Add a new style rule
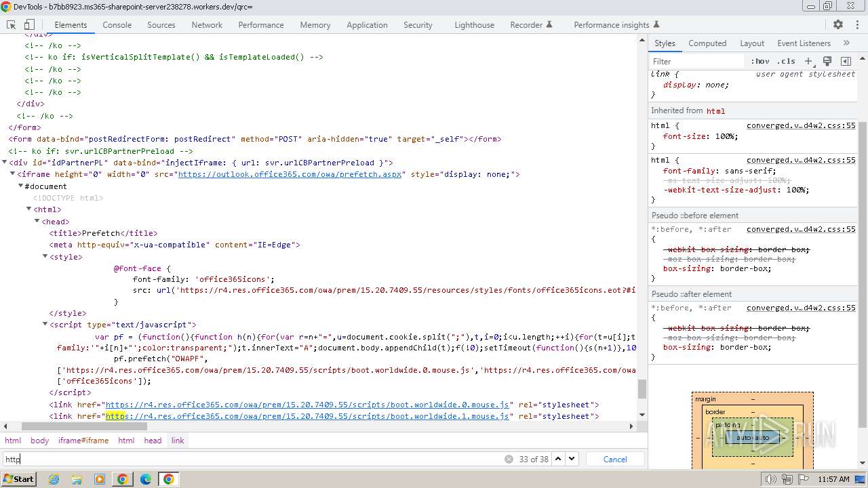The image size is (868, 488). tap(808, 61)
